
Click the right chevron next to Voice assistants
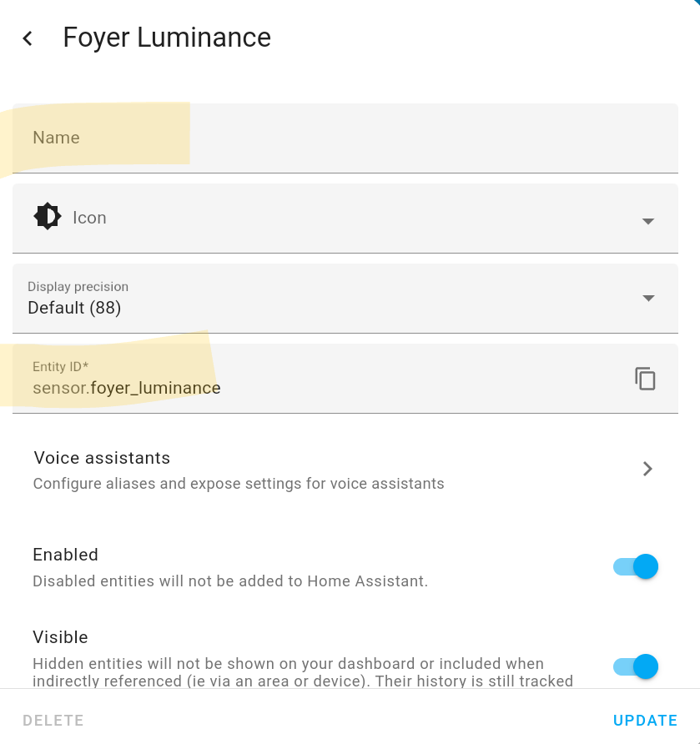(x=647, y=469)
